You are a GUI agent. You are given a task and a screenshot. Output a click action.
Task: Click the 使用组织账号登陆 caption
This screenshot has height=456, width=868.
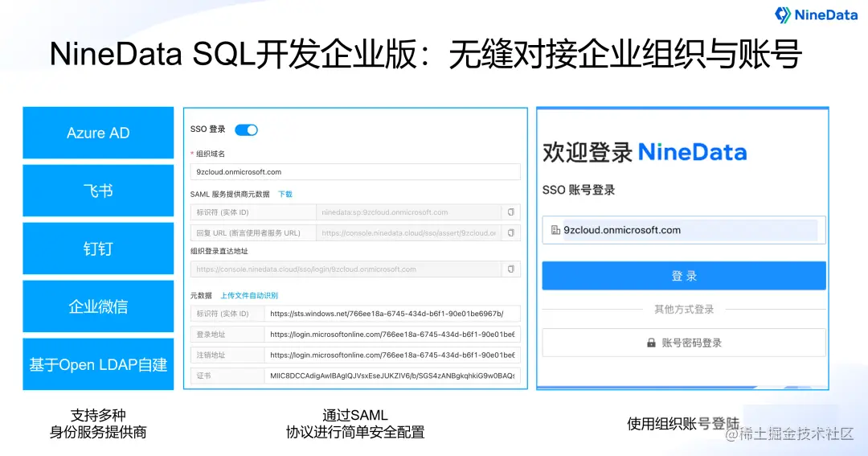pos(682,424)
